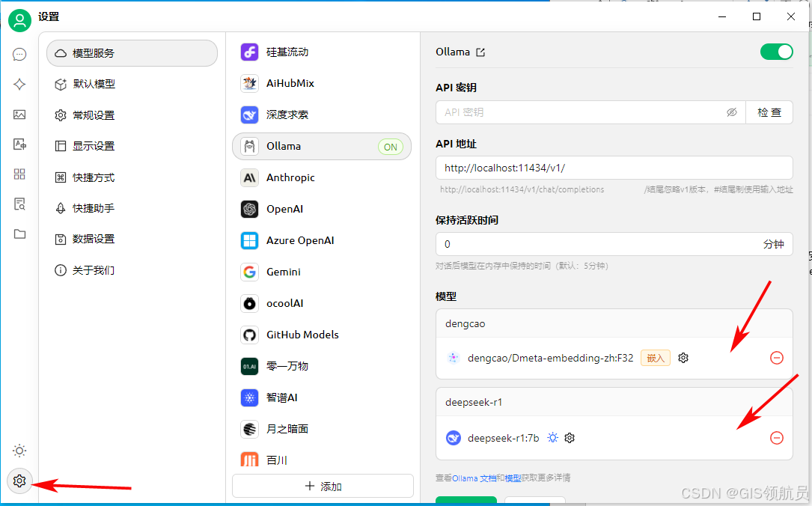Select the 百川 provider
The height and width of the screenshot is (506, 812).
(x=322, y=460)
